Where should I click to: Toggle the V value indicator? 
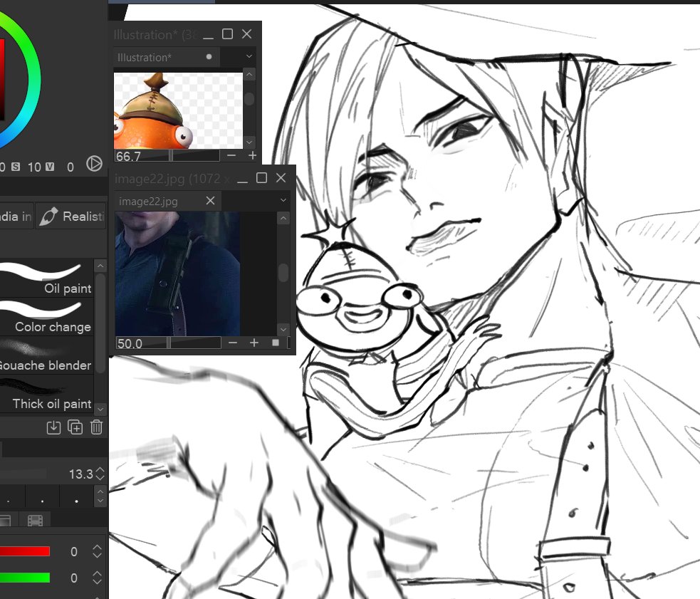[x=50, y=167]
